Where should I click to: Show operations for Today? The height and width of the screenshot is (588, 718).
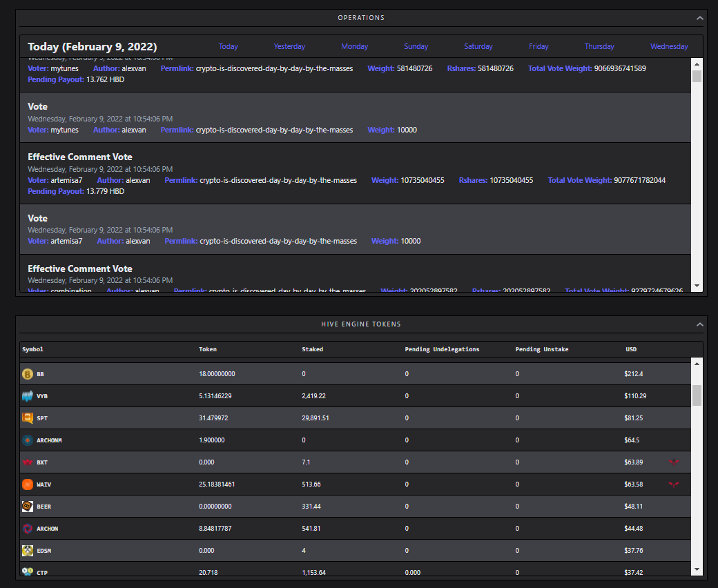[228, 46]
